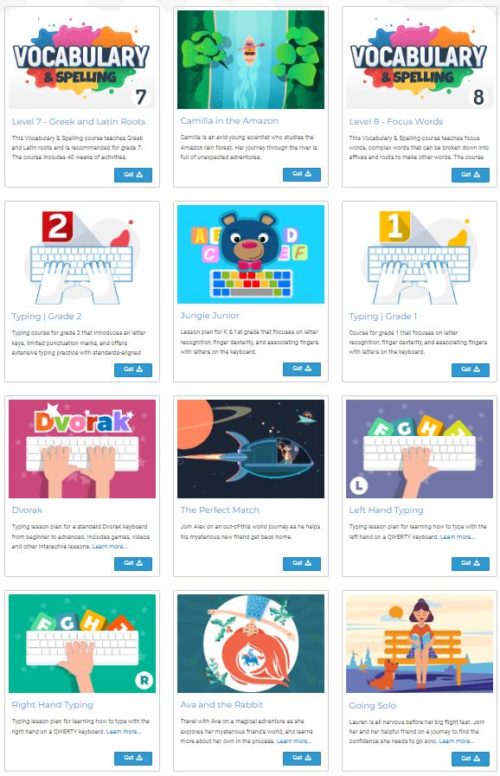Open the Right Hand Typing title link
Screen dimensions: 500x776
click(52, 705)
